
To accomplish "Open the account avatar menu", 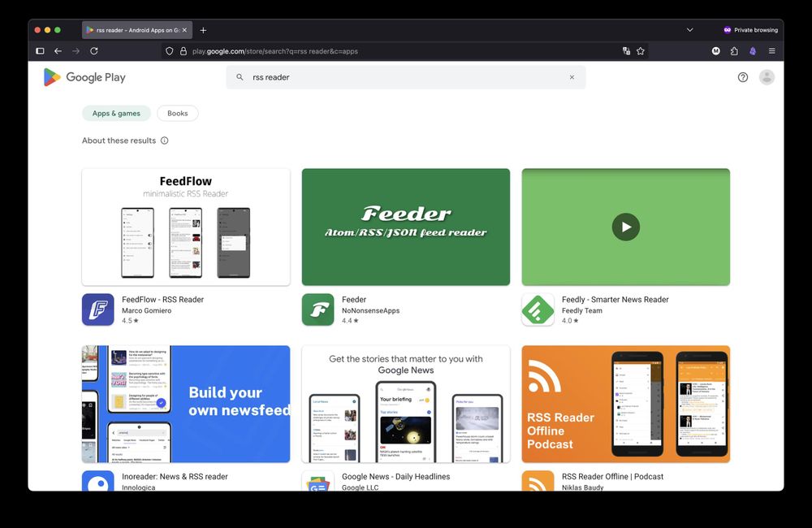I will (767, 77).
